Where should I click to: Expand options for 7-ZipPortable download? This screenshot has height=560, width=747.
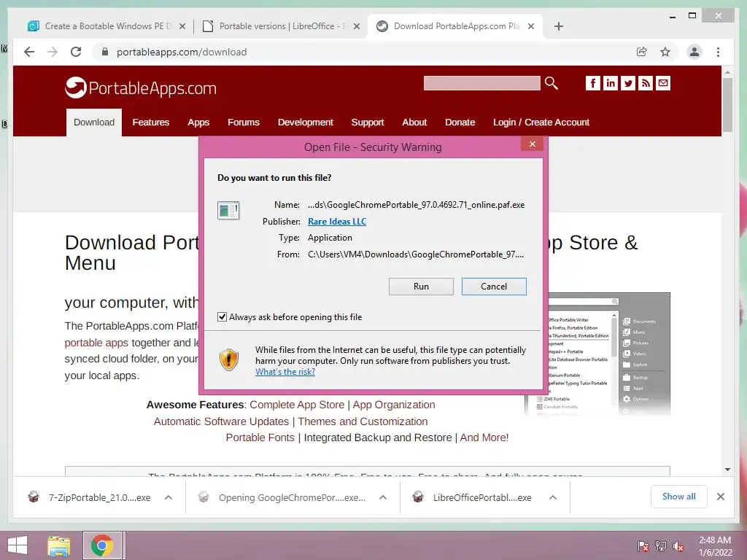[x=169, y=497]
